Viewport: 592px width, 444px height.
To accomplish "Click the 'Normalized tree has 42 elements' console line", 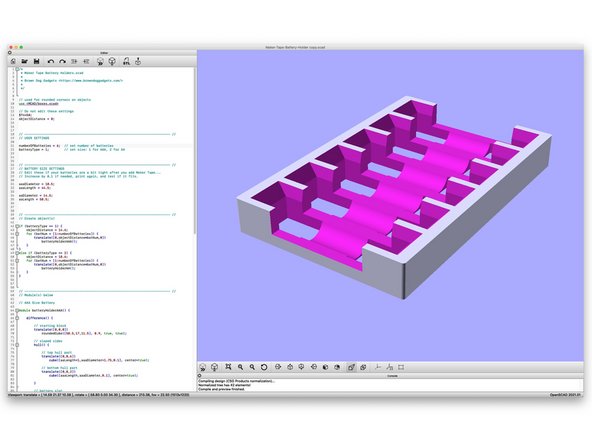I will (x=224, y=385).
